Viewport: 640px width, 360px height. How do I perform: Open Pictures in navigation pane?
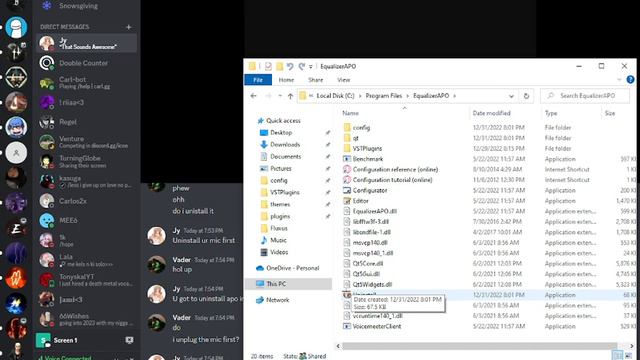click(281, 169)
